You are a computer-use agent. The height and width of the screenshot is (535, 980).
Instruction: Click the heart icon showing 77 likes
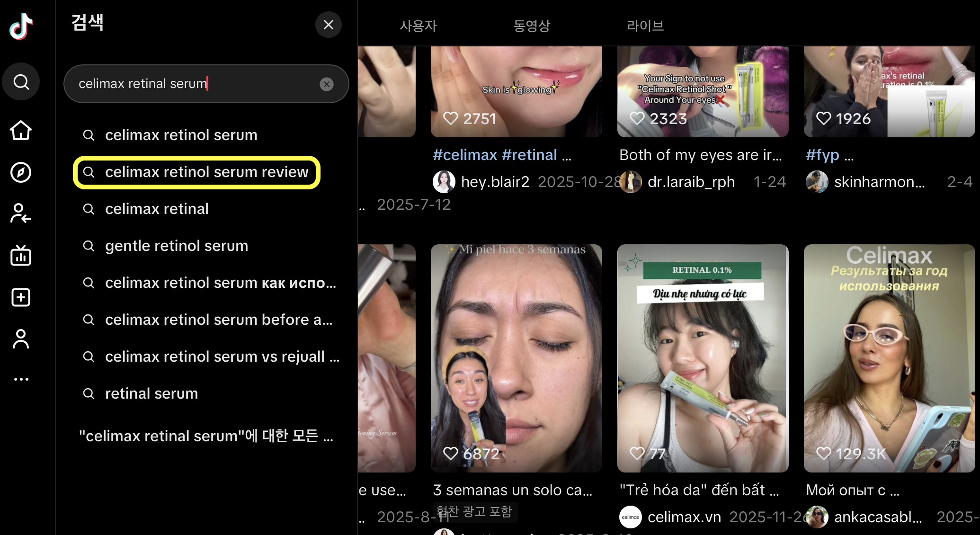637,453
